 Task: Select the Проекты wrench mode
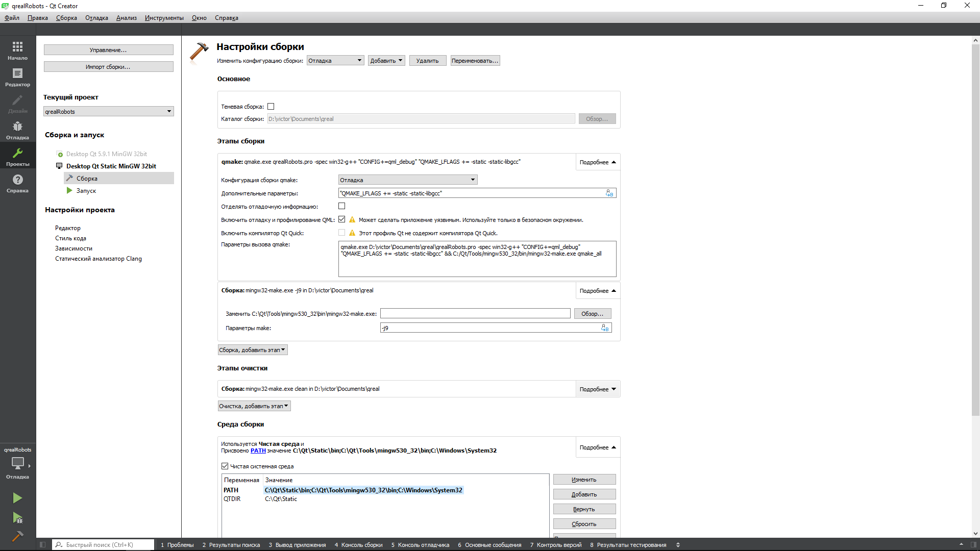click(17, 157)
